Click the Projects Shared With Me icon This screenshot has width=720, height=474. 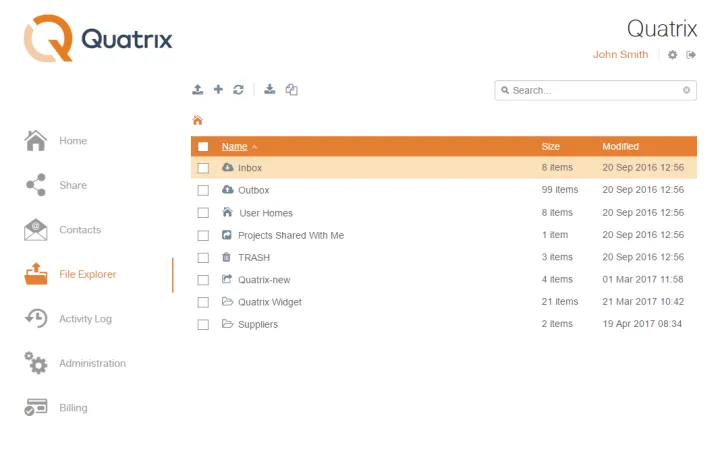tap(227, 235)
